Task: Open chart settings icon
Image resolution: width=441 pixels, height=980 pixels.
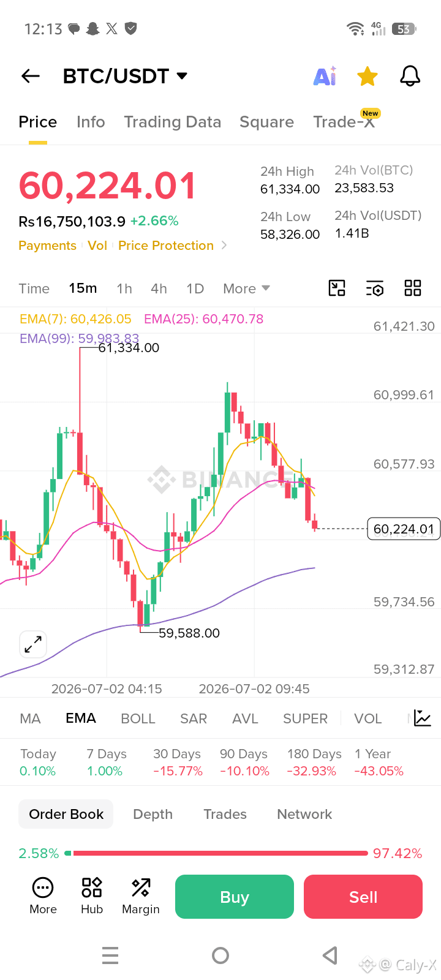Action: [x=375, y=288]
